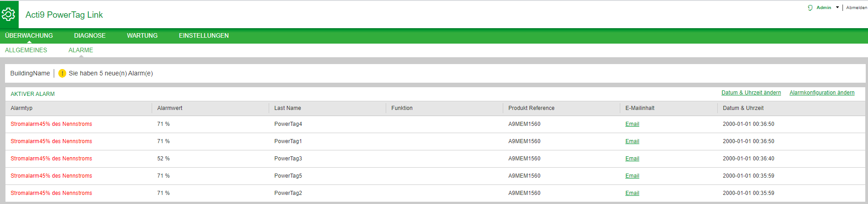The width and height of the screenshot is (868, 204).
Task: Open the Email link for PowerTag3
Action: pyautogui.click(x=632, y=159)
